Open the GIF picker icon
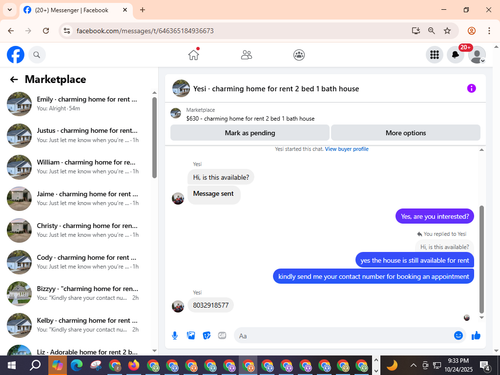Image resolution: width=500 pixels, height=375 pixels. pyautogui.click(x=222, y=335)
